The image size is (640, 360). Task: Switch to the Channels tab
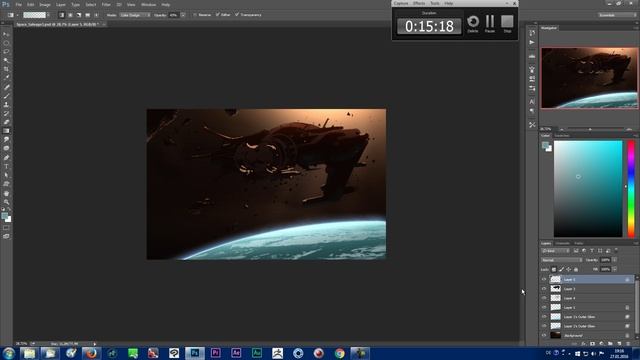(x=562, y=243)
